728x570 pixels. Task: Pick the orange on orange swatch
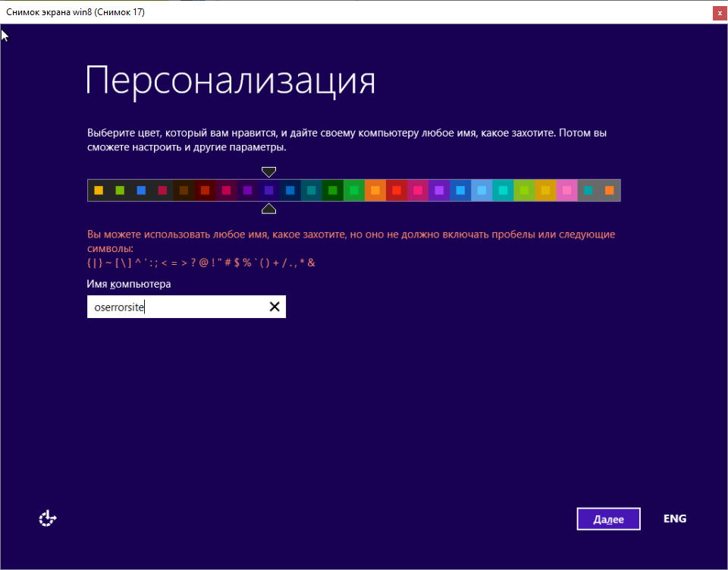pyautogui.click(x=375, y=191)
